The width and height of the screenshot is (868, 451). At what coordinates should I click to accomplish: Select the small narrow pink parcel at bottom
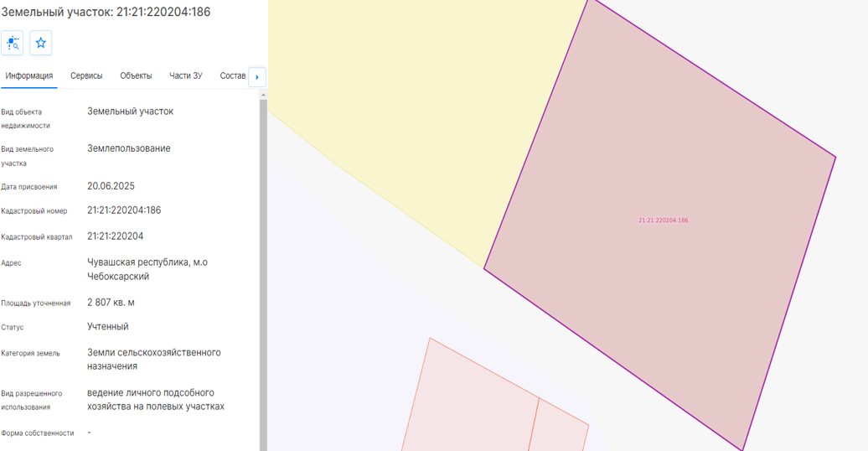558,428
